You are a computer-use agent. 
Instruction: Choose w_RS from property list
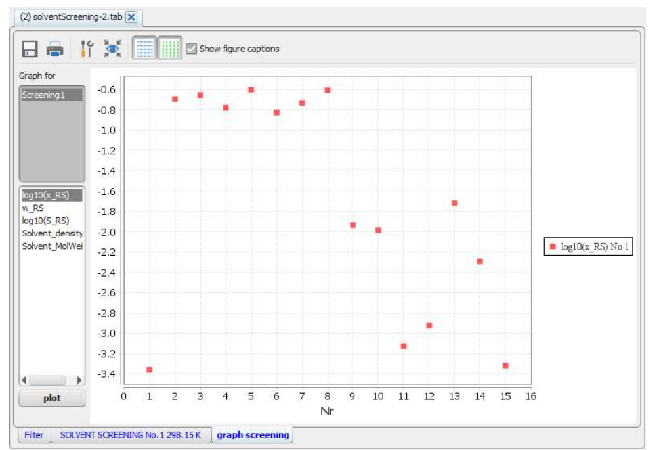coord(32,208)
